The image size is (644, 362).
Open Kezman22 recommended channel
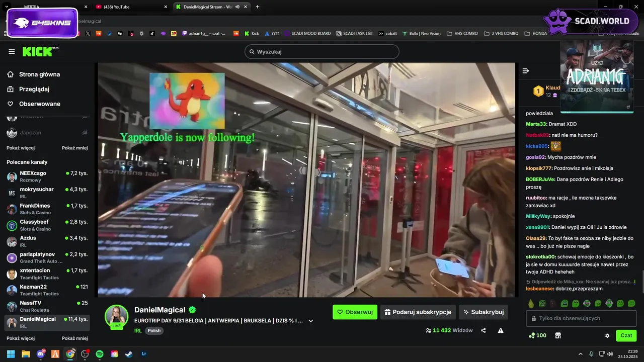[x=47, y=290]
